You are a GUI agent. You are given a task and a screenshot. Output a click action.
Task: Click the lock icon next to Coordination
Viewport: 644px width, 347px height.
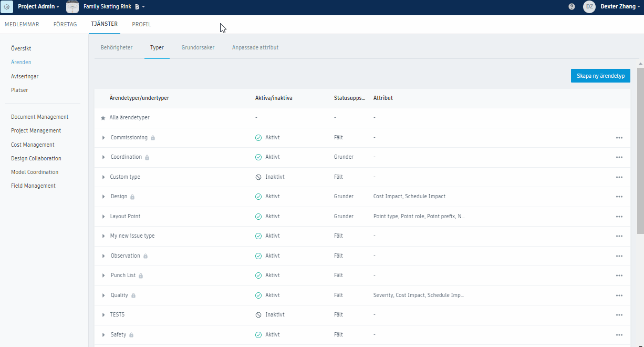click(x=147, y=157)
